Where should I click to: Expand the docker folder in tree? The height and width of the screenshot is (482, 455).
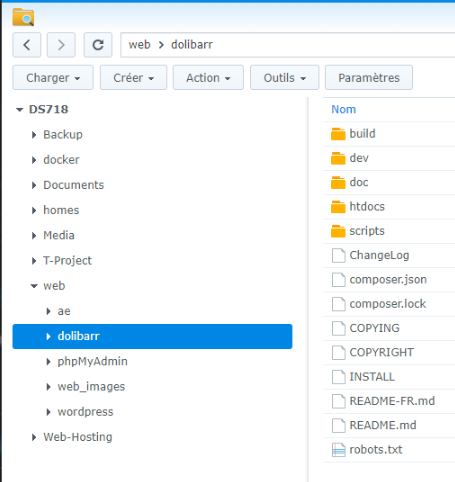coord(34,160)
